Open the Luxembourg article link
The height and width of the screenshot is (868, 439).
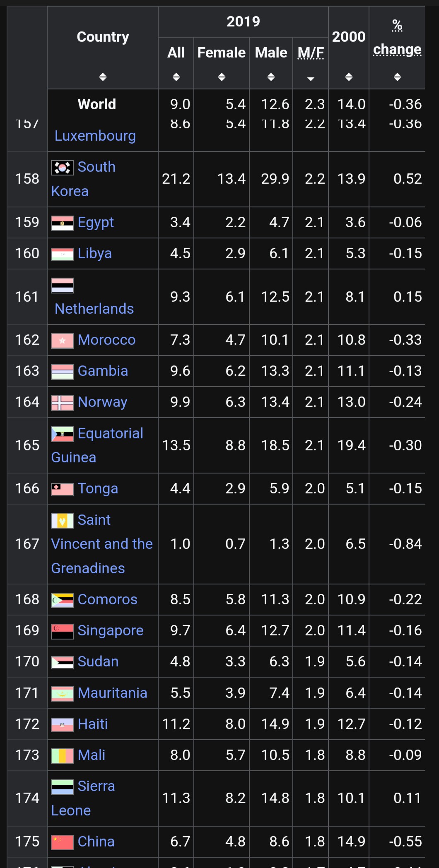click(x=95, y=136)
